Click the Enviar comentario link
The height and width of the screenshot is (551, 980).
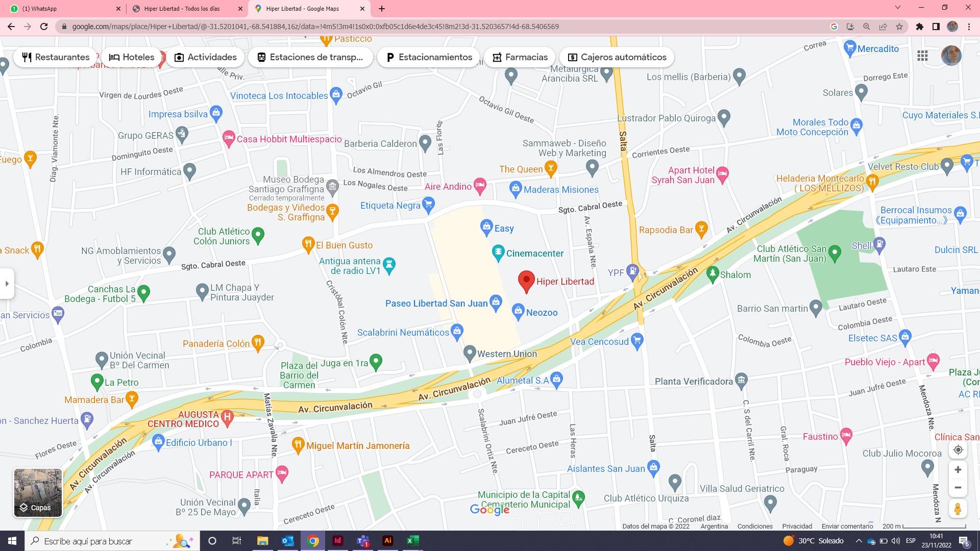(x=847, y=526)
